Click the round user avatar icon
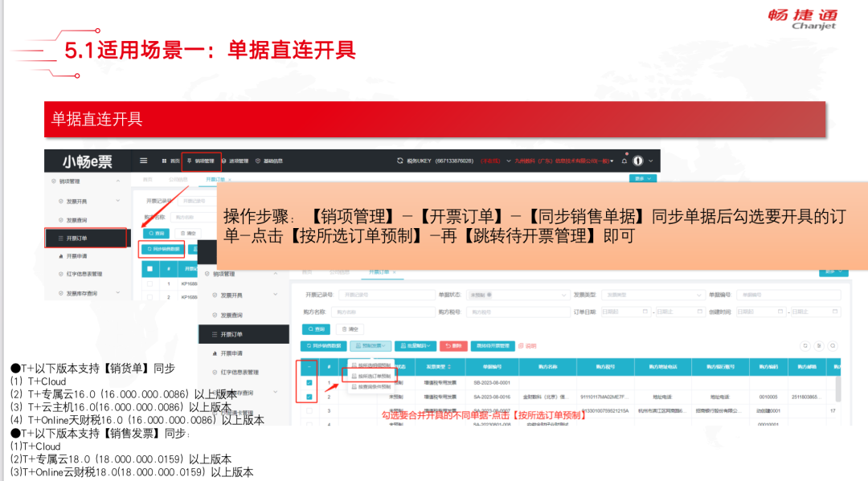The width and height of the screenshot is (868, 481). pyautogui.click(x=637, y=161)
